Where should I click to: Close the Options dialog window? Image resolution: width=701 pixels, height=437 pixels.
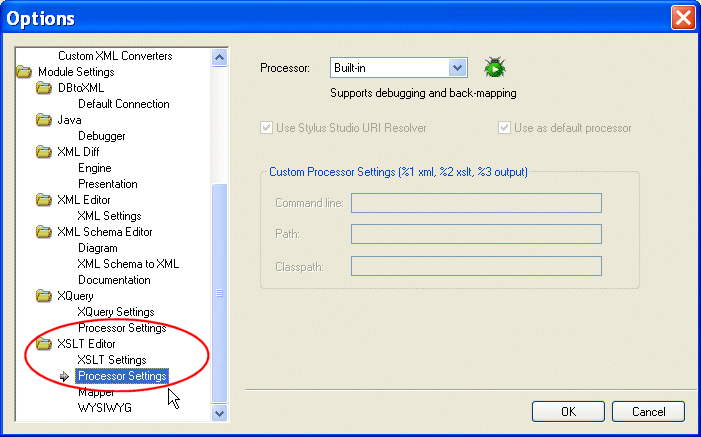(682, 18)
